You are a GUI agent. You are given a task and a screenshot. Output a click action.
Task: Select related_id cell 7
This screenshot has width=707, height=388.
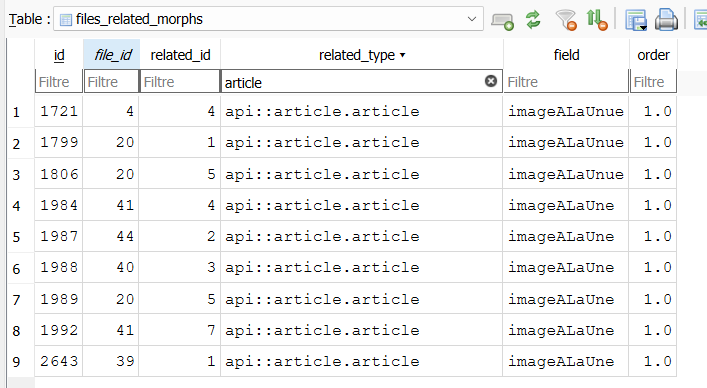pos(179,330)
